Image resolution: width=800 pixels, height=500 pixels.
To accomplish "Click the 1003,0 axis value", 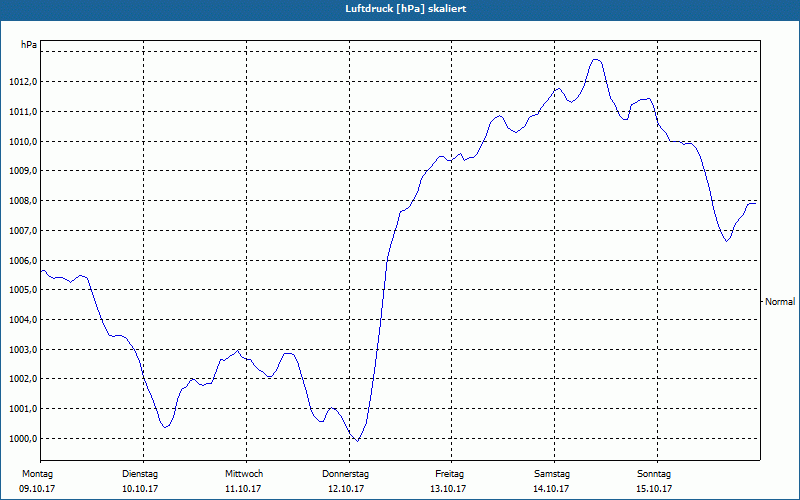I will 23,349.
